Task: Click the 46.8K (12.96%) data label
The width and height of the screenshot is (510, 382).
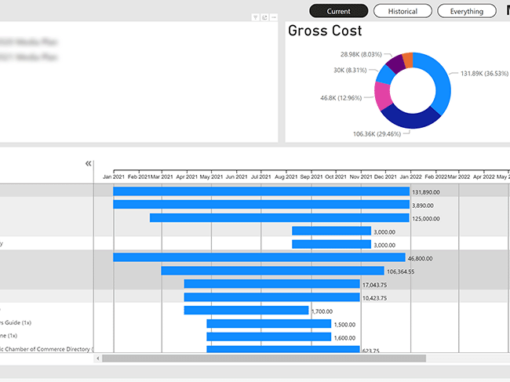Action: (x=341, y=98)
